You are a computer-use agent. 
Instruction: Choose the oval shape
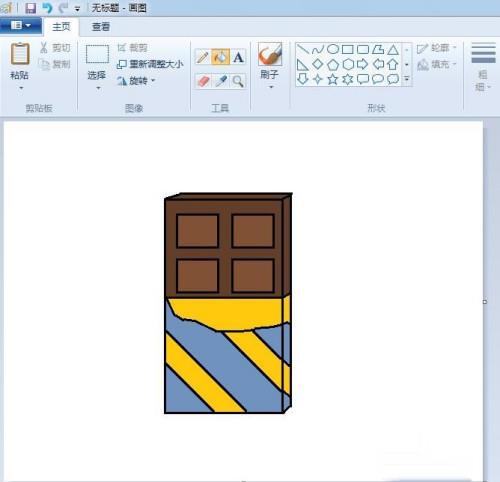point(333,49)
